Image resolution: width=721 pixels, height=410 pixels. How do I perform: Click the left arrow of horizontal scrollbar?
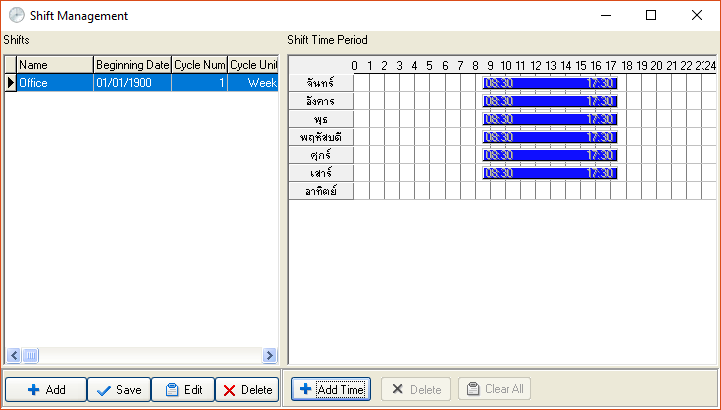click(14, 355)
